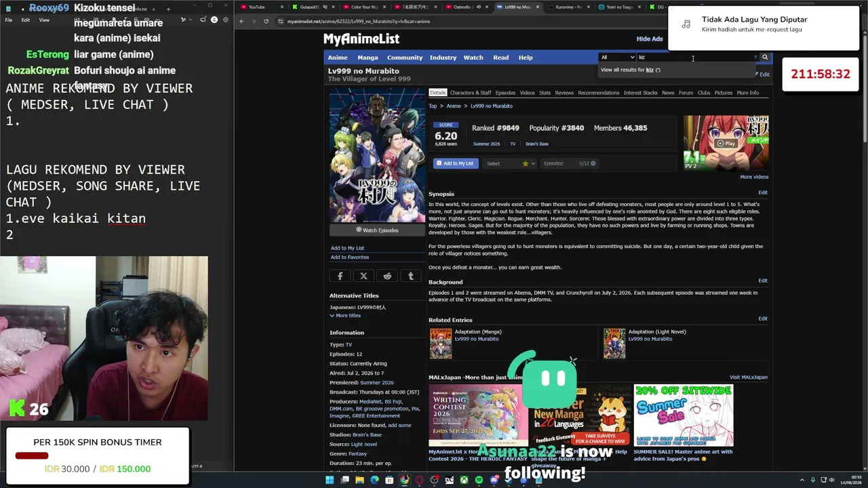The image size is (868, 488).
Task: Open the Anime menu in MyAnimeList navbar
Action: (338, 58)
